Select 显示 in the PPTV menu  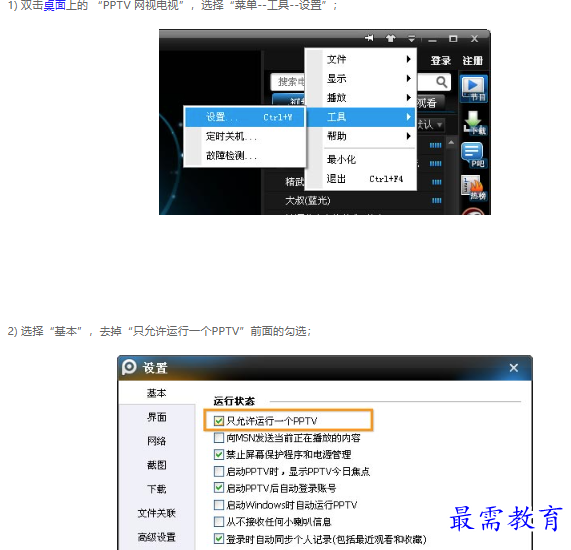point(361,78)
